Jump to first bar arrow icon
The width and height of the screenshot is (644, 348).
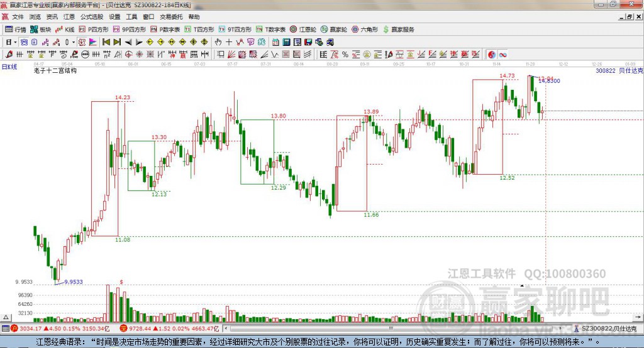tap(106, 42)
